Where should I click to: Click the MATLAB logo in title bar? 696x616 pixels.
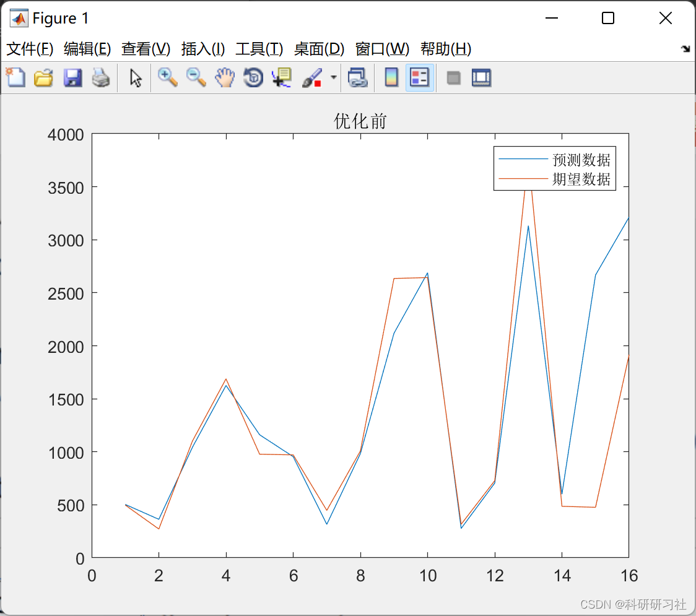pyautogui.click(x=19, y=18)
